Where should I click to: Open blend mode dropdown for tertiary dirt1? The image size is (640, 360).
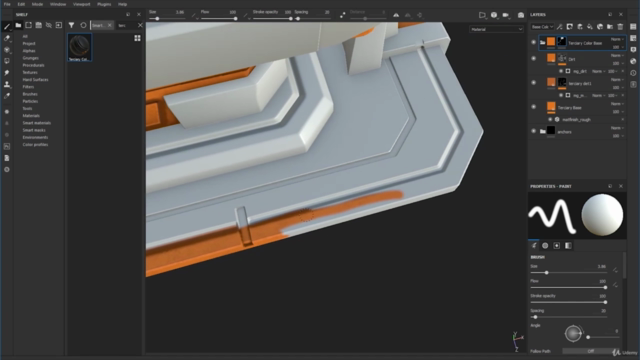click(617, 80)
